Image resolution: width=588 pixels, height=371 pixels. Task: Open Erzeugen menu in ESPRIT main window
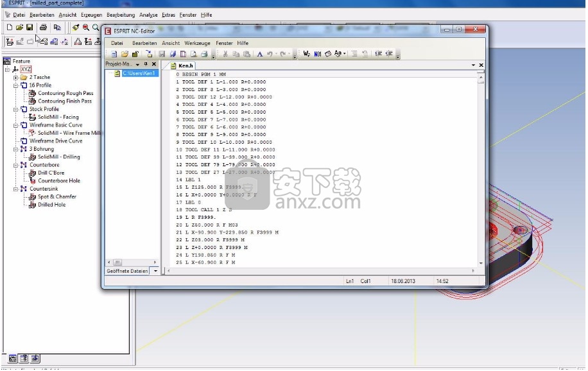[92, 15]
